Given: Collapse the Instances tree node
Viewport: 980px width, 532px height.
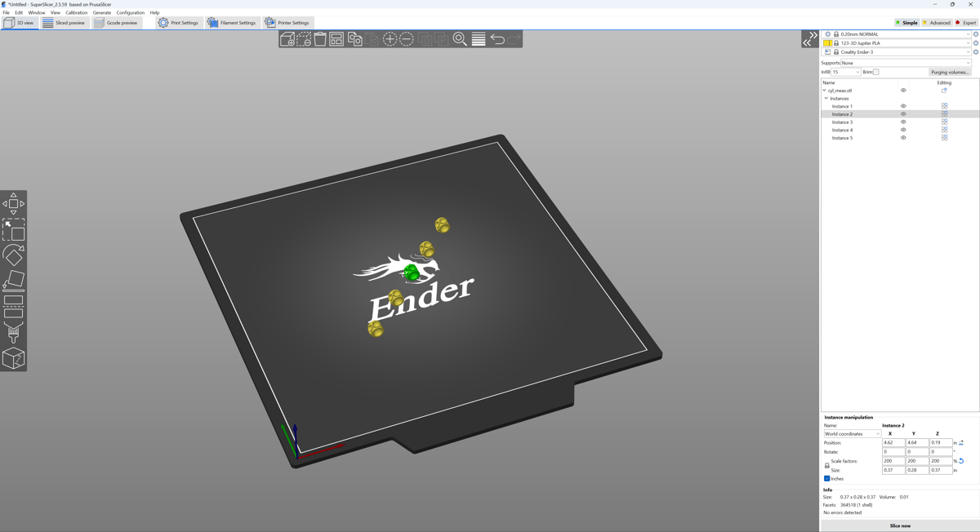Looking at the screenshot, I should click(x=826, y=99).
